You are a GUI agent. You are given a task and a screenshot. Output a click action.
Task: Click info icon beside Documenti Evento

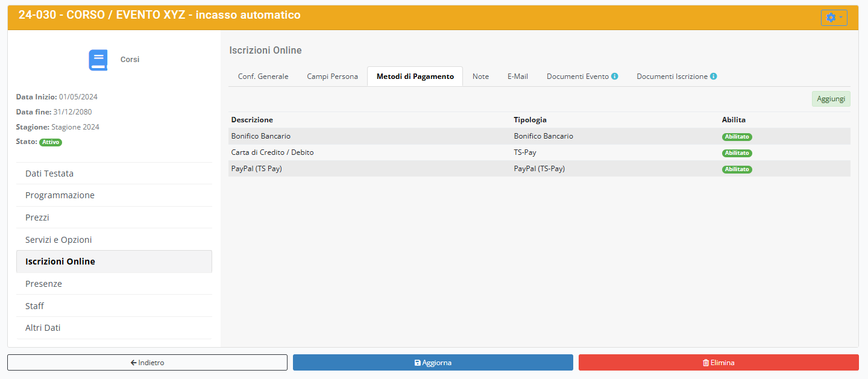[615, 77]
